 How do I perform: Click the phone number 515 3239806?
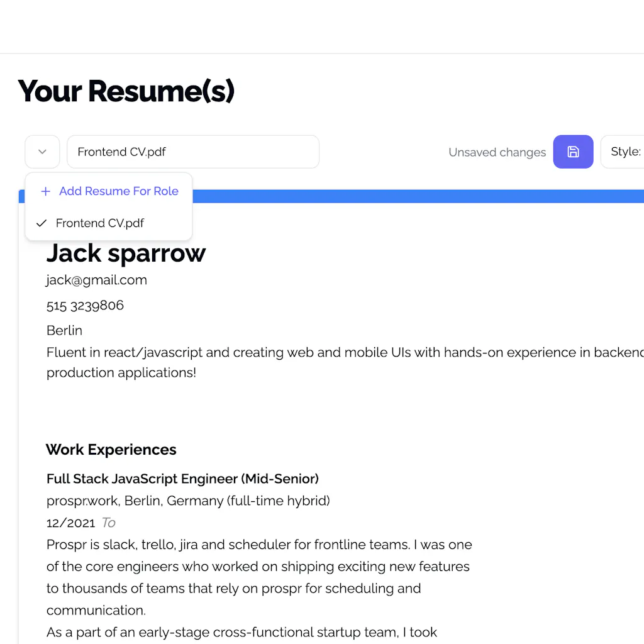point(85,305)
